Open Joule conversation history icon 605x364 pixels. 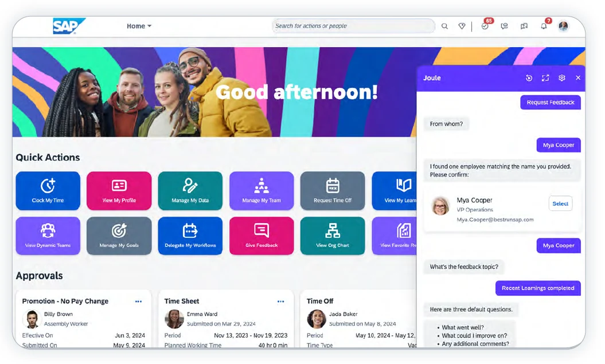pyautogui.click(x=529, y=78)
